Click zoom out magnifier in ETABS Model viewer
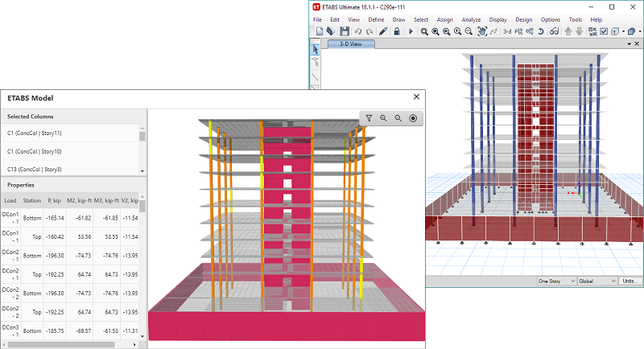Screen dimensions: 644x349 (x=398, y=118)
